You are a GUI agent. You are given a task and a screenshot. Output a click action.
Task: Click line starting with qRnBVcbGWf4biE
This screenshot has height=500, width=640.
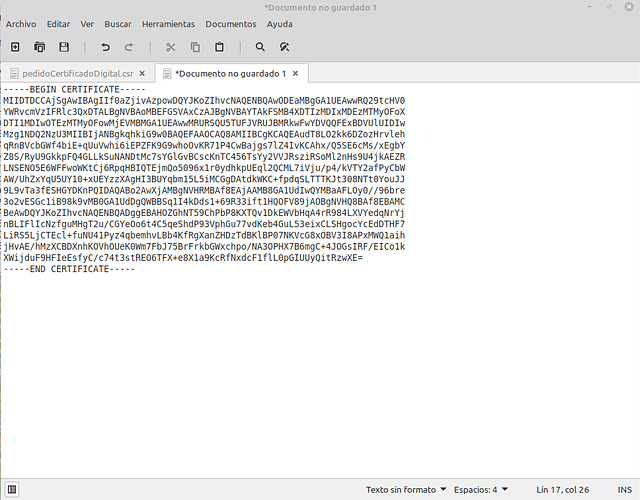click(x=204, y=146)
